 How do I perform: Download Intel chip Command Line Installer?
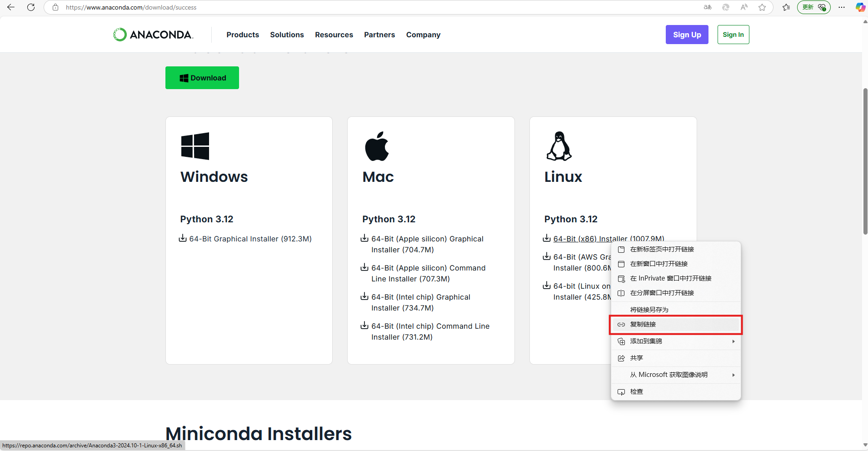pyautogui.click(x=430, y=331)
